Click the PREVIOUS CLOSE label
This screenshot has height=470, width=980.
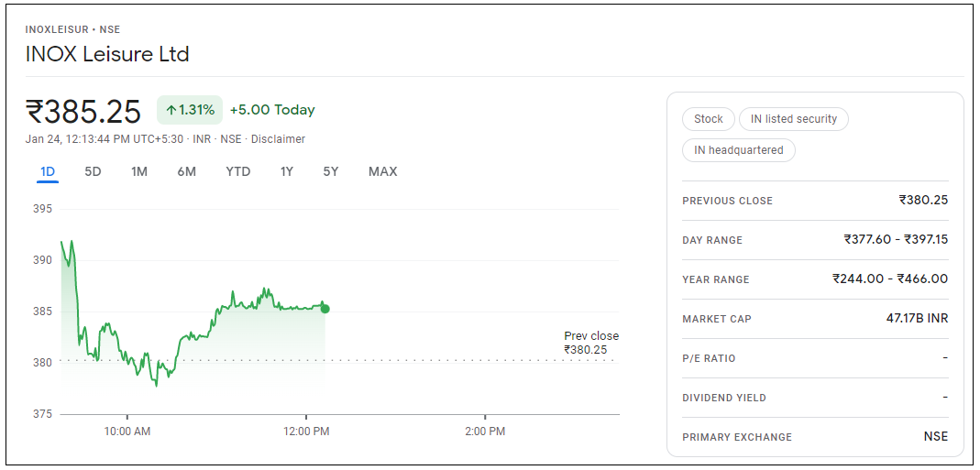(x=728, y=202)
